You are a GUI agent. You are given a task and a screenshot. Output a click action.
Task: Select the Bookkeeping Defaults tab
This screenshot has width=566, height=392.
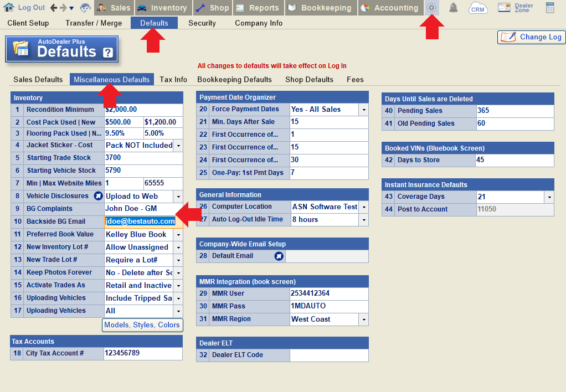pyautogui.click(x=235, y=79)
